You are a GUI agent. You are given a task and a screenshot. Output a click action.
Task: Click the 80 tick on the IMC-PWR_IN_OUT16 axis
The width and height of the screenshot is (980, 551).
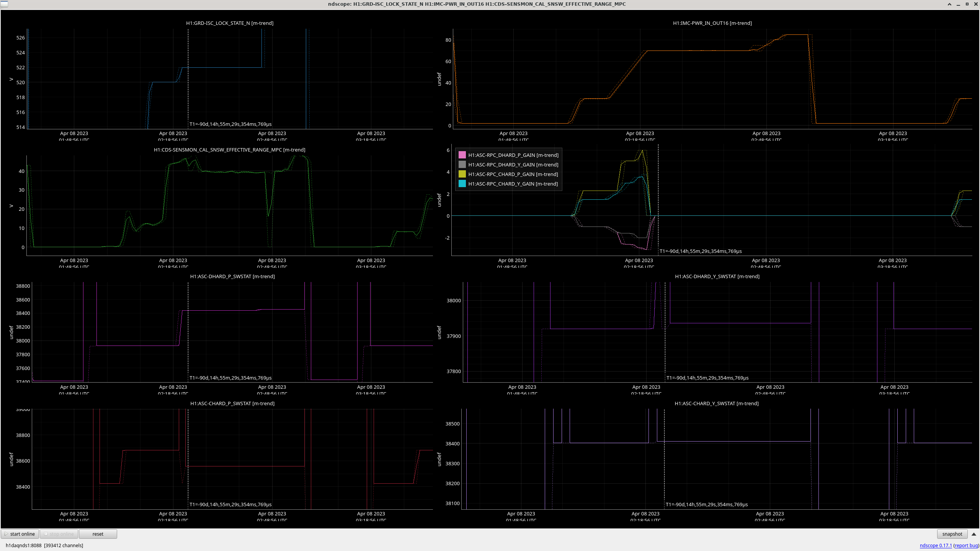pyautogui.click(x=448, y=40)
